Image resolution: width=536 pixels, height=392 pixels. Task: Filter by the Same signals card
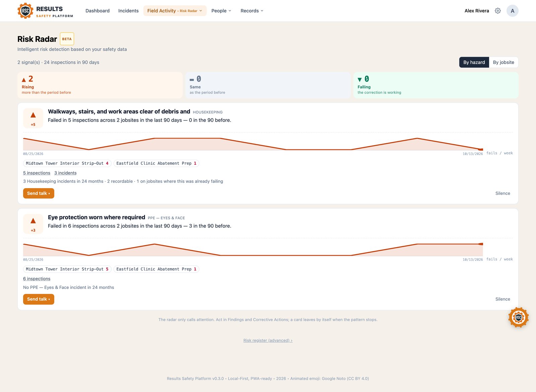point(268,85)
